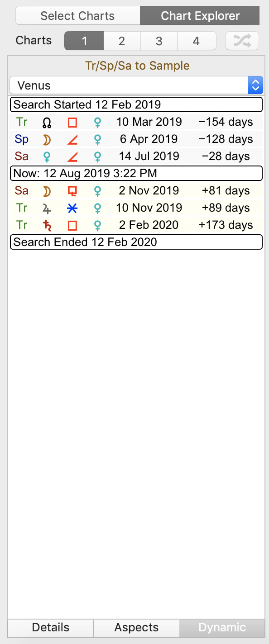The image size is (269, 644).
Task: Click the dropdown chevron arrows next to Venus
Action: click(x=255, y=85)
